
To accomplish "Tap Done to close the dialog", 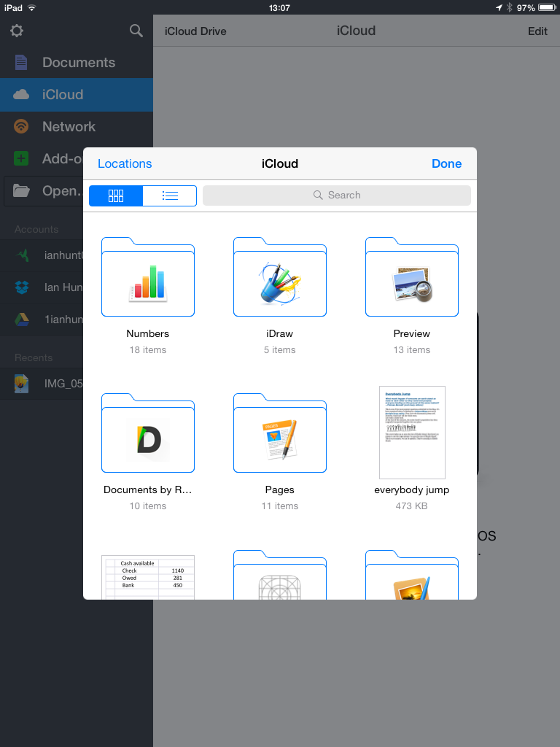I will 447,163.
